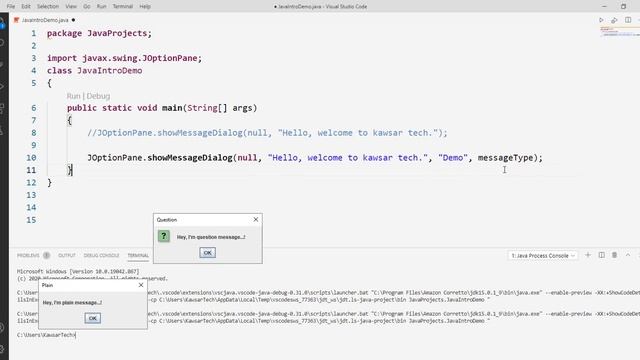The width and height of the screenshot is (640, 360).
Task: Click the unsaved dot on JavaIntroDemo.java tab
Action: click(73, 20)
